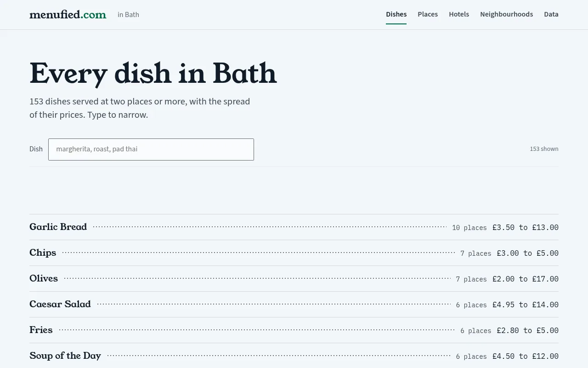Click the "Dish" label beside the search box
Image resolution: width=588 pixels, height=368 pixels.
tap(36, 149)
